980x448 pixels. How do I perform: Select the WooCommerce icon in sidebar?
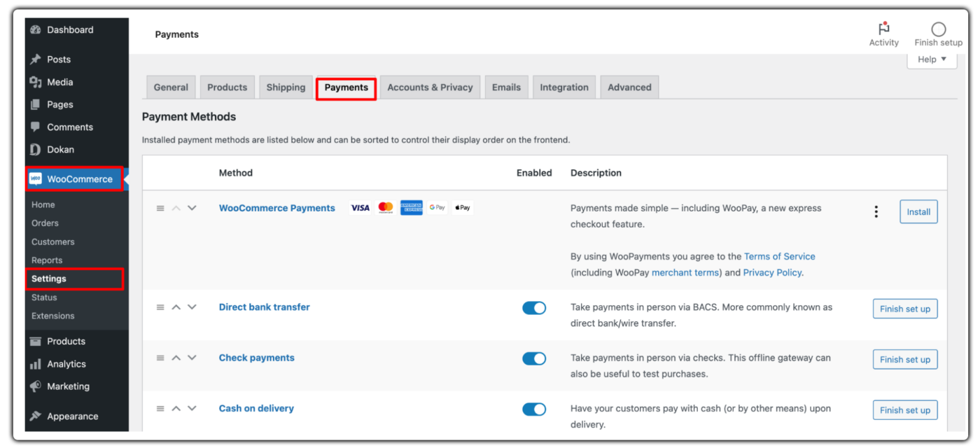point(35,178)
